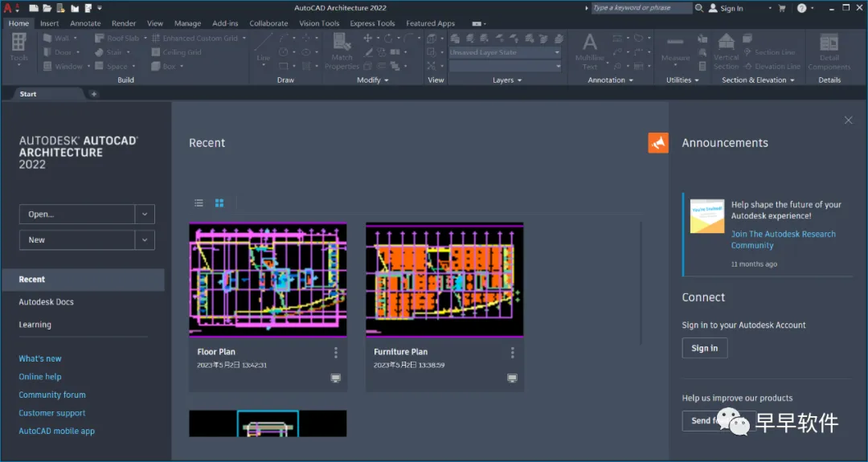Select the Enhanced Custom Grid tool
The image size is (868, 462).
pos(195,39)
